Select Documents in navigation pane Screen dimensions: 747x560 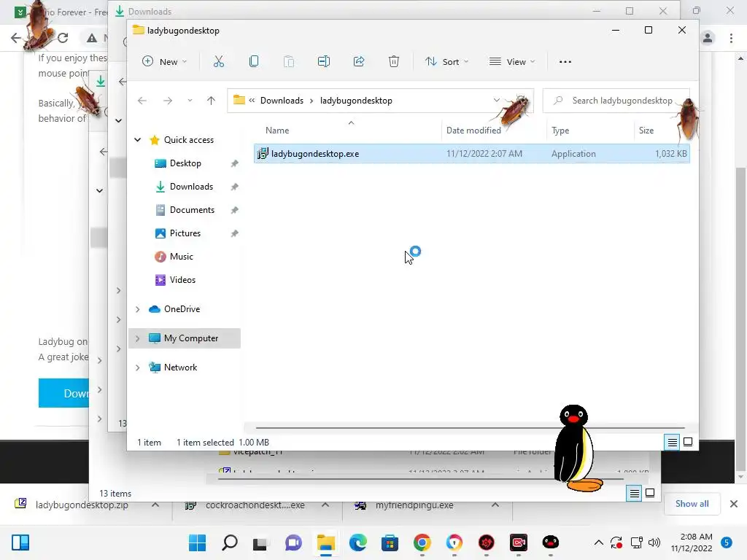pyautogui.click(x=192, y=210)
